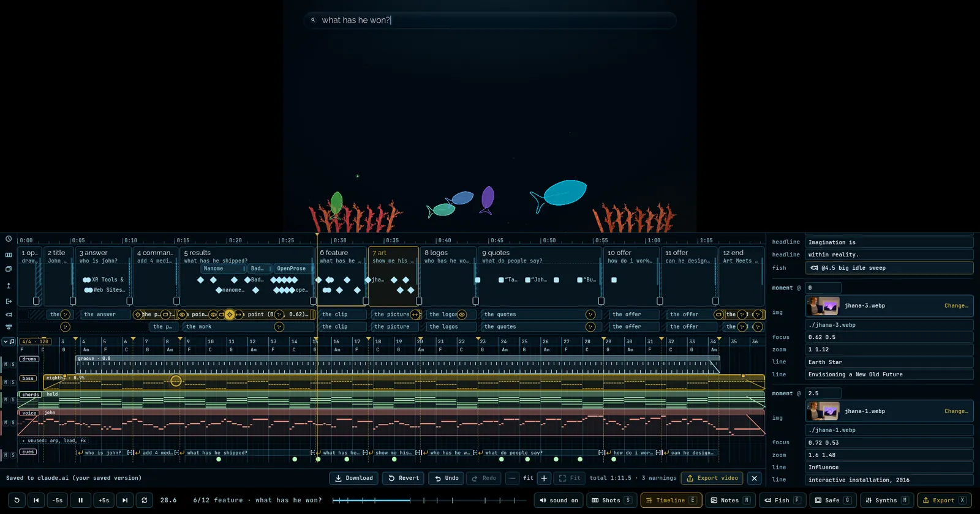Jump to previous shot with skip-back icon

(x=36, y=500)
